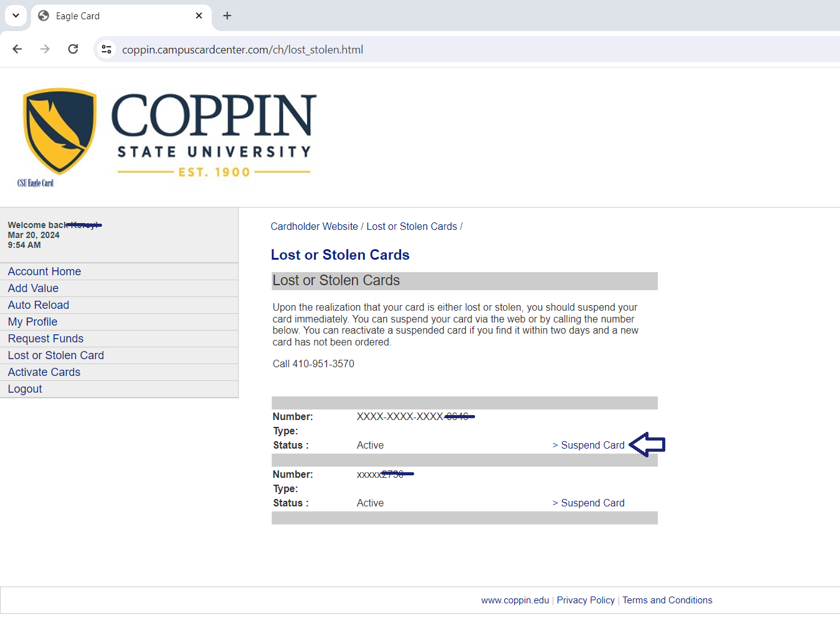The width and height of the screenshot is (840, 640).
Task: Open www.coppin.edu footer link
Action: tap(515, 600)
